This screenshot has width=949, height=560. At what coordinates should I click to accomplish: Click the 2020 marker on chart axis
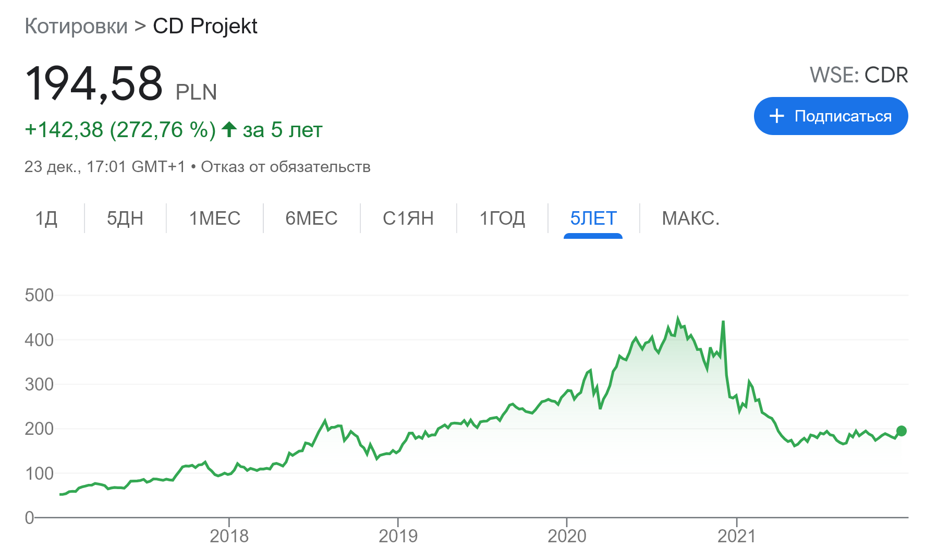[567, 535]
